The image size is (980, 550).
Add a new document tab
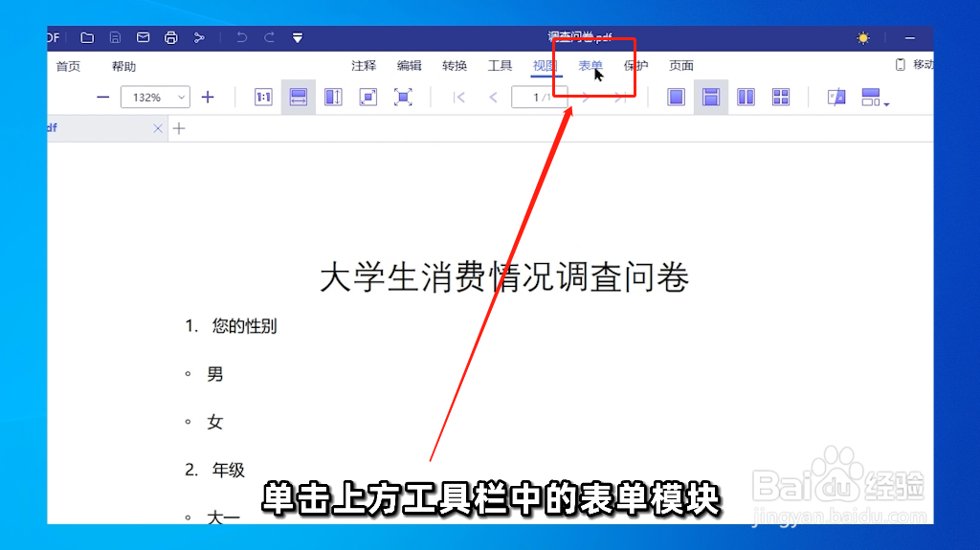click(179, 128)
